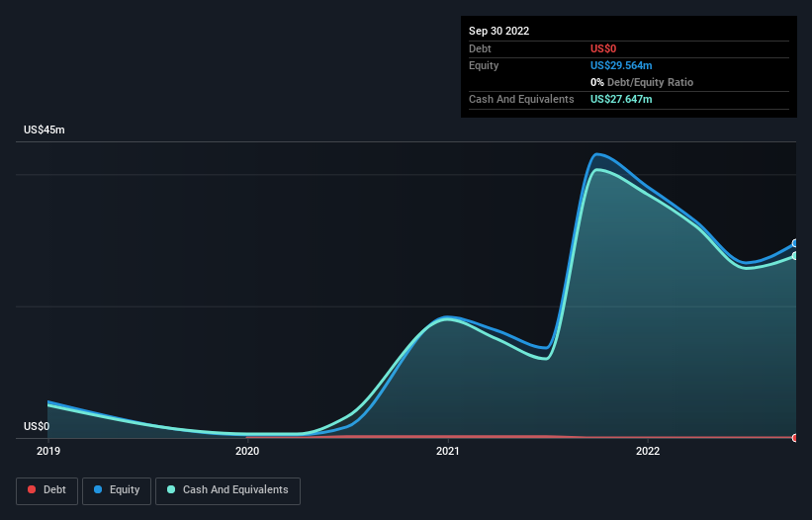Click the Cash And Equivalents tooltip label
This screenshot has height=520, width=812.
click(521, 99)
